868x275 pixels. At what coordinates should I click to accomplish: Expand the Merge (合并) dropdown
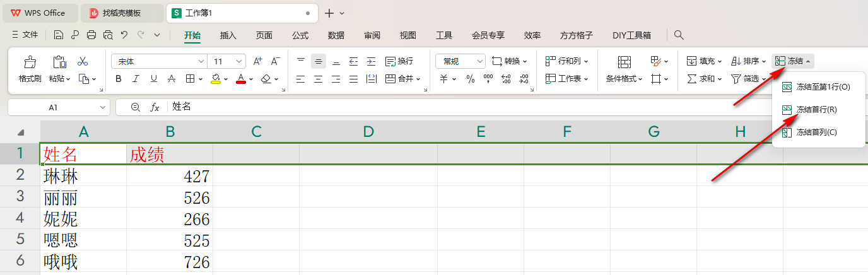tap(418, 79)
